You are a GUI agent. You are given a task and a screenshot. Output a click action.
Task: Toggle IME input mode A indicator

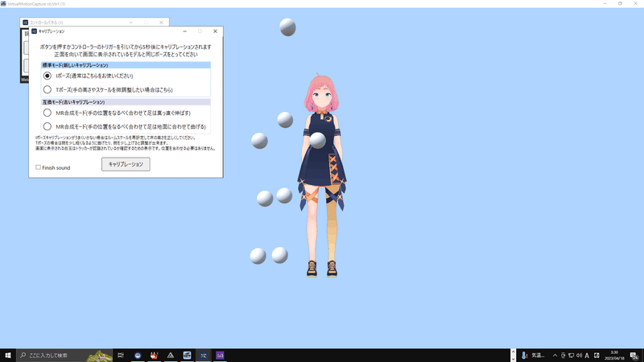[x=587, y=356]
